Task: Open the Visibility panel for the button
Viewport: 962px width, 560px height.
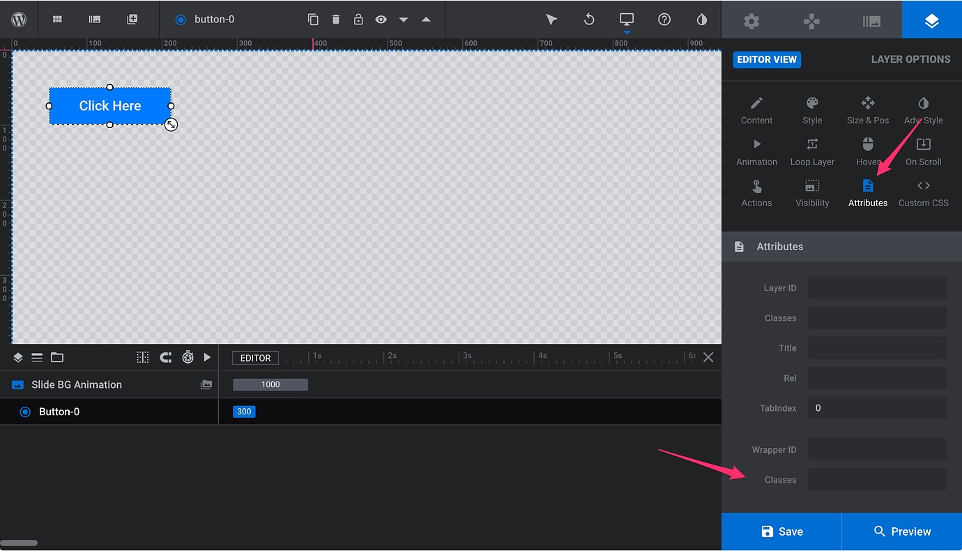Action: pyautogui.click(x=811, y=192)
